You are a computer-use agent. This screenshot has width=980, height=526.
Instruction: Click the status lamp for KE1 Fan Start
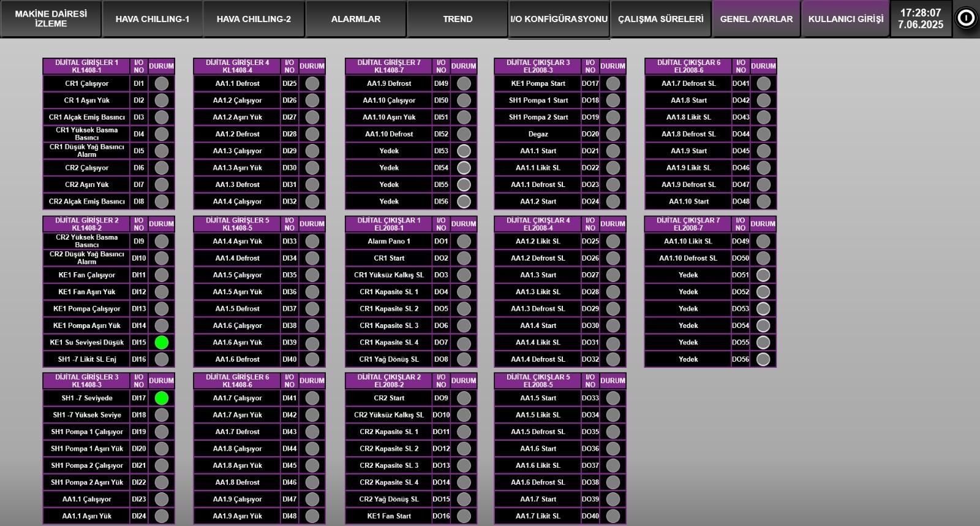pos(464,516)
